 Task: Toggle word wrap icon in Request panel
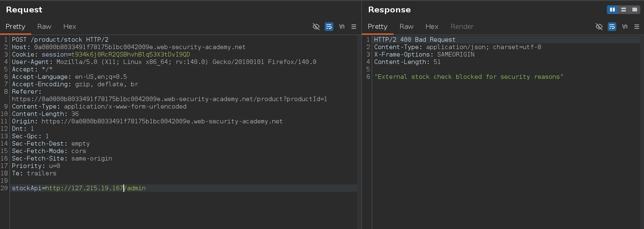pyautogui.click(x=329, y=26)
